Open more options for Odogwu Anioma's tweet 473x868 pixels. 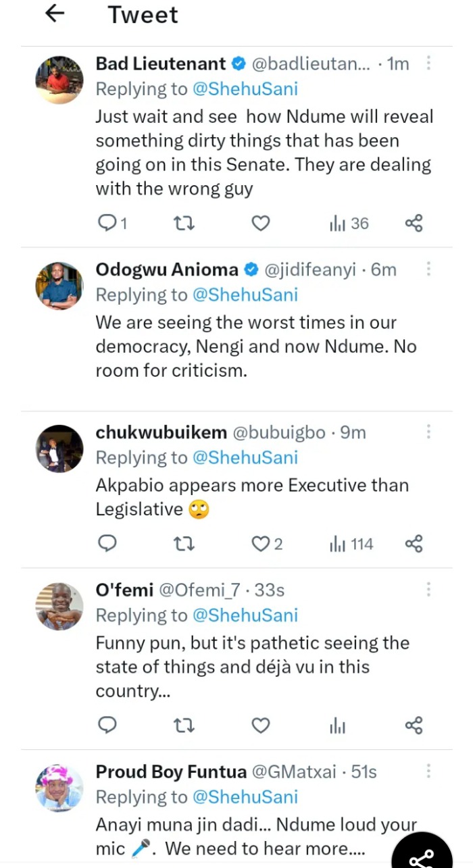[x=428, y=270]
